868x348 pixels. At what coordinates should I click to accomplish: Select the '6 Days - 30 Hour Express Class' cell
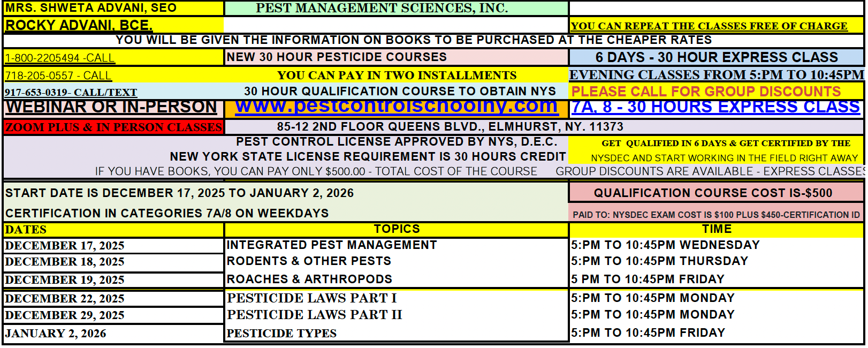pos(717,57)
